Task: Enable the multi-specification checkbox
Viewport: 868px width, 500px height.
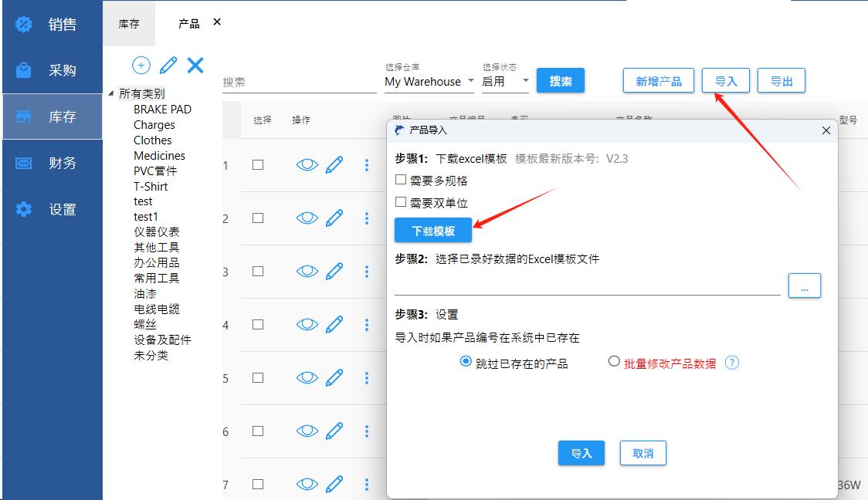Action: 401,180
